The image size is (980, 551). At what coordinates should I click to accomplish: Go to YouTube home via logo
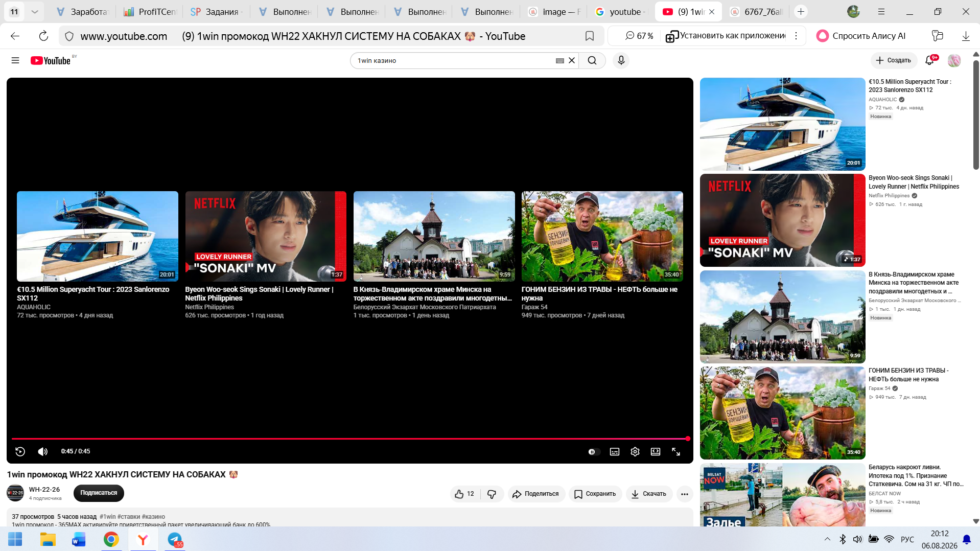(51, 60)
